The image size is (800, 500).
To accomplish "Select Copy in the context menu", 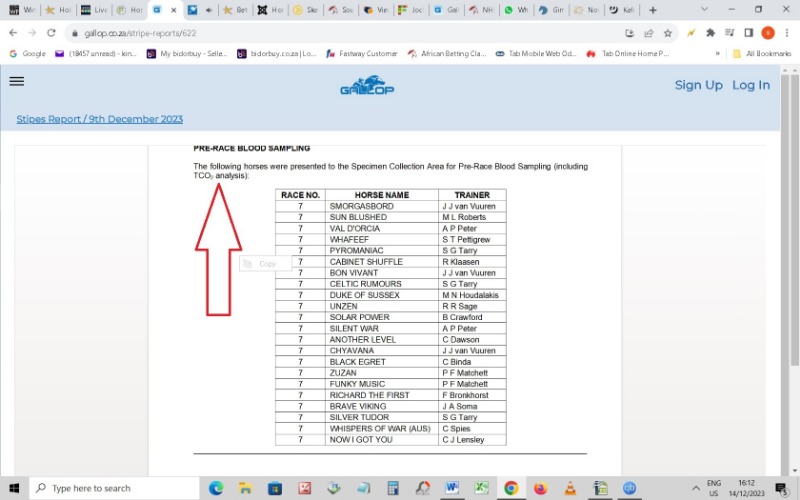I will point(266,264).
